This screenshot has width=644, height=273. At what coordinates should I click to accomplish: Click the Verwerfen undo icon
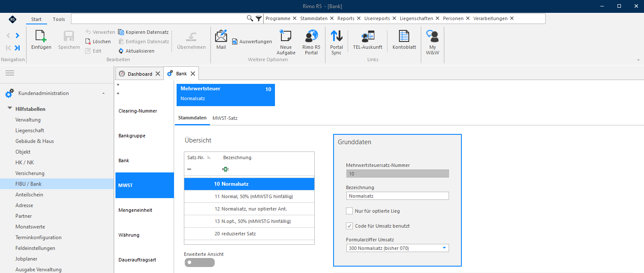[x=88, y=32]
